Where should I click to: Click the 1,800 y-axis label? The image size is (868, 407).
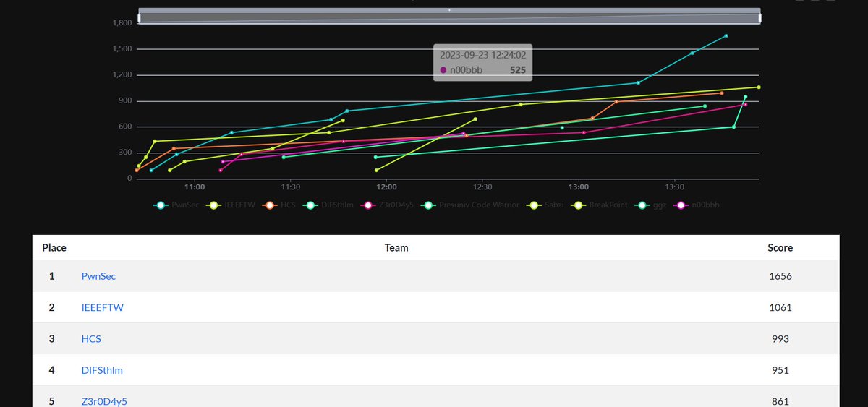pos(122,23)
